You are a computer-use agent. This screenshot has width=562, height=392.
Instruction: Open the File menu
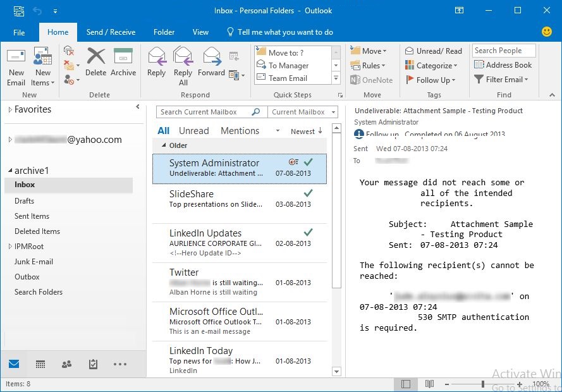coord(19,32)
